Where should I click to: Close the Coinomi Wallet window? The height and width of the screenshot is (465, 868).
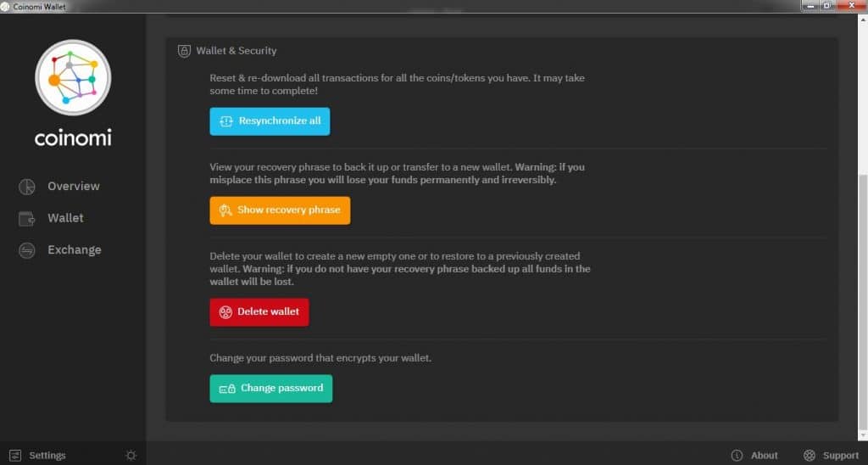coord(851,6)
